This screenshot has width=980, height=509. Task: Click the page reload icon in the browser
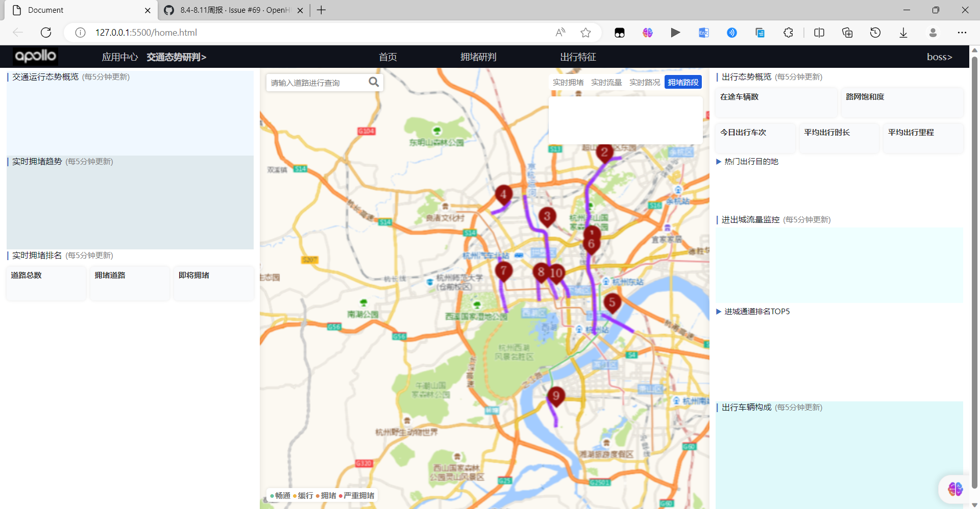click(x=45, y=32)
